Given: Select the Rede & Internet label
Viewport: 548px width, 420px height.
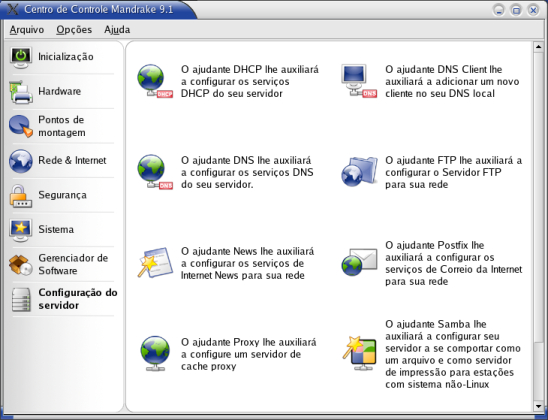Looking at the screenshot, I should click(72, 160).
